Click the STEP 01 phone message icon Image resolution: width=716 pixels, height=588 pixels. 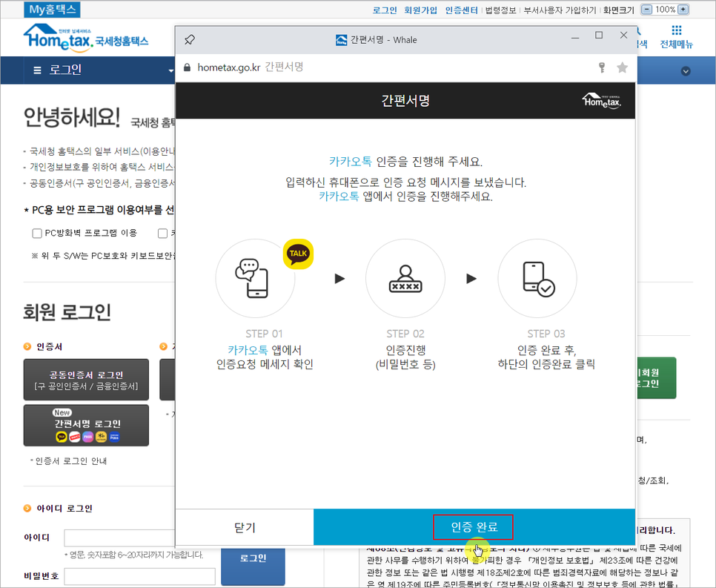[251, 278]
